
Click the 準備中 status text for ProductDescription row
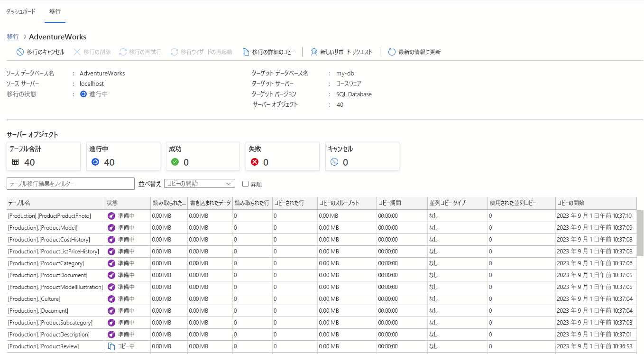pyautogui.click(x=126, y=335)
